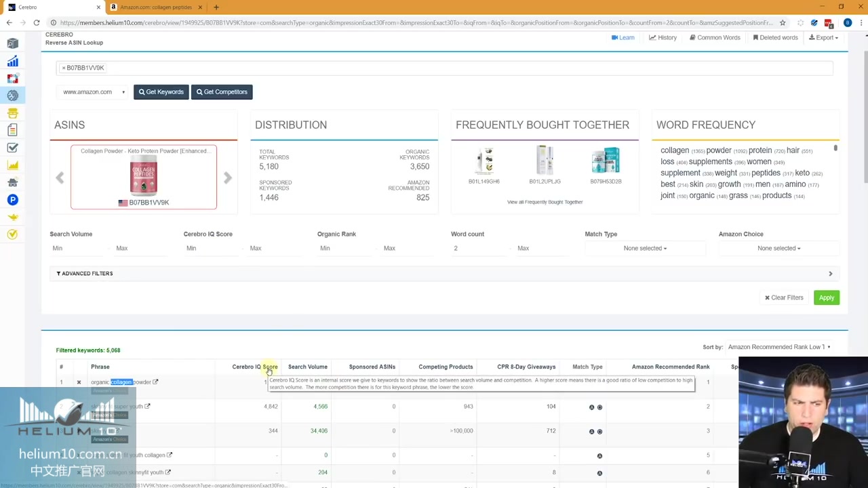This screenshot has width=868, height=488.
Task: Open the Trendster bar chart sidebar icon
Action: click(12, 61)
